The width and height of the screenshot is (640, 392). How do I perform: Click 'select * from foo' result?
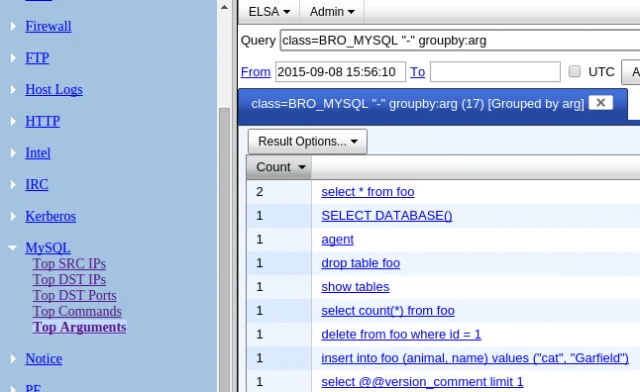(368, 192)
